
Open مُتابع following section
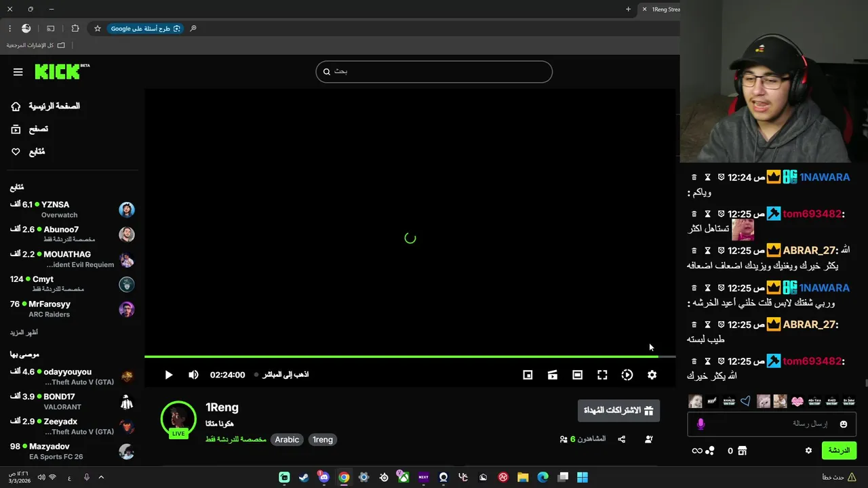pyautogui.click(x=28, y=152)
